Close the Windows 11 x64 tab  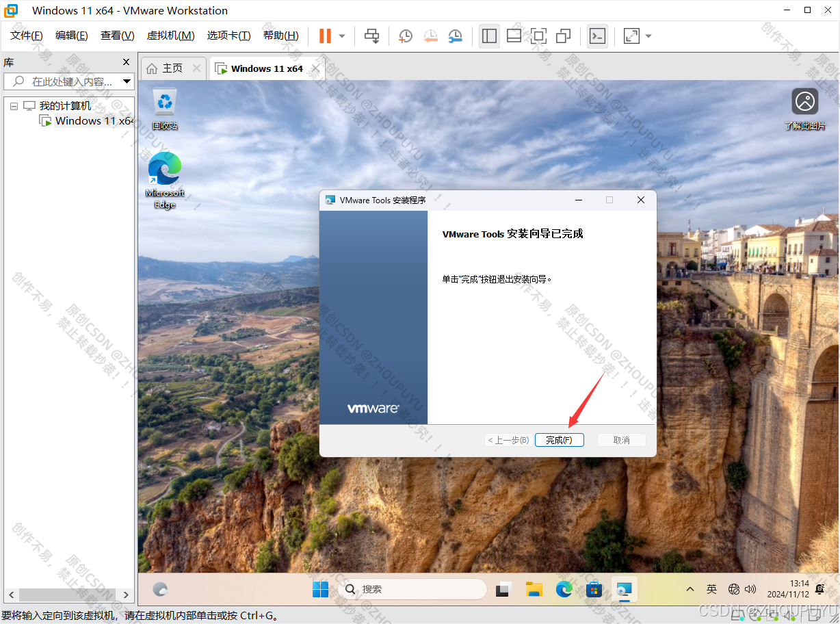click(316, 68)
